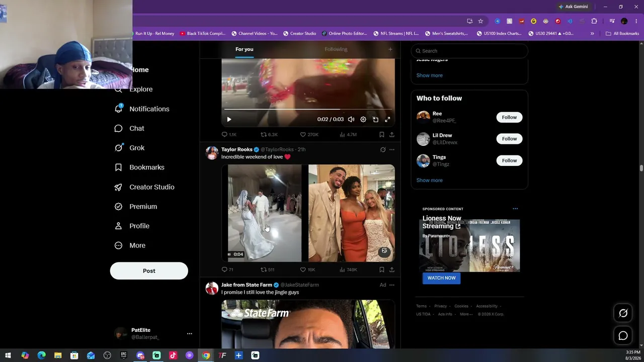Click the X search box
Screen dimensions: 644x362
coord(469,51)
